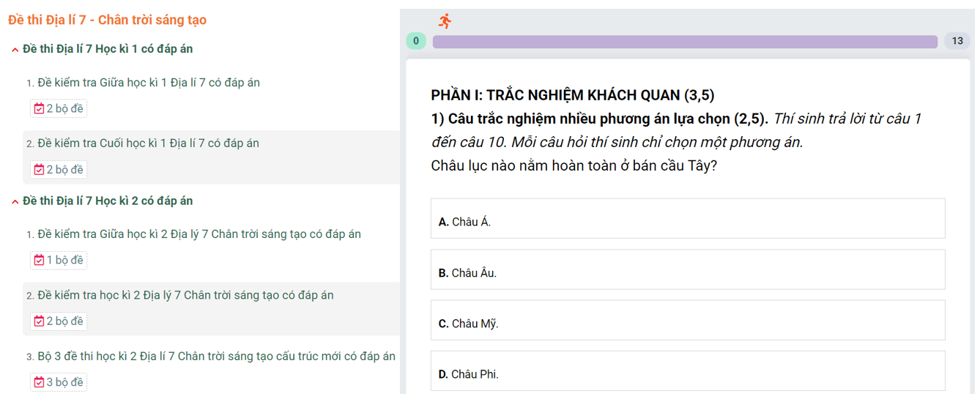
Task: Click calendar icon beside '1 bộ đề'
Action: point(40,261)
